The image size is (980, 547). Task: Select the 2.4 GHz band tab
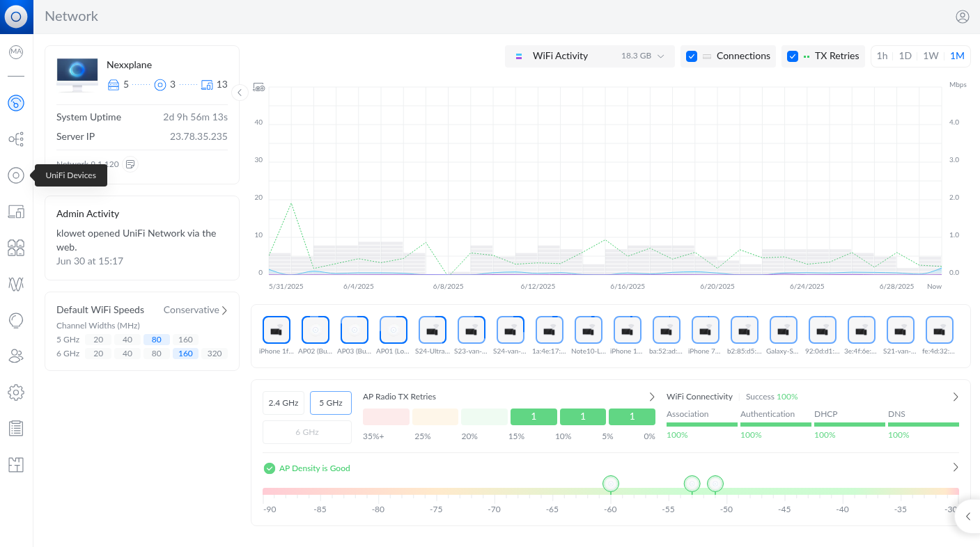tap(283, 403)
